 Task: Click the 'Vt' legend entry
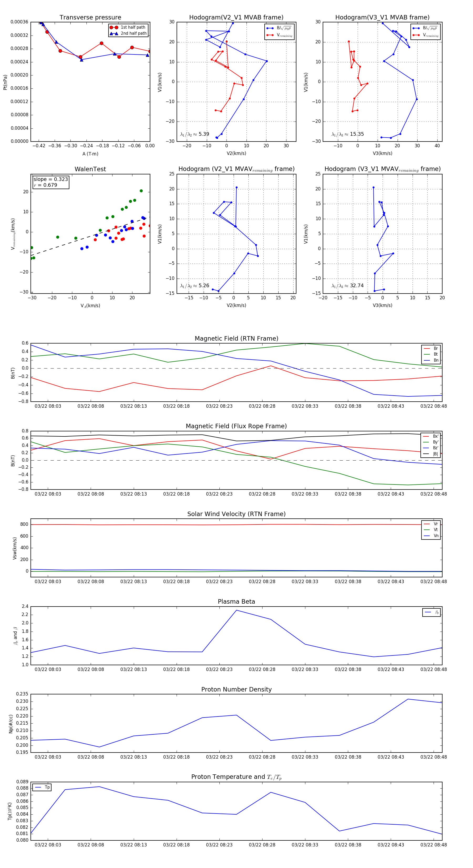(x=431, y=530)
